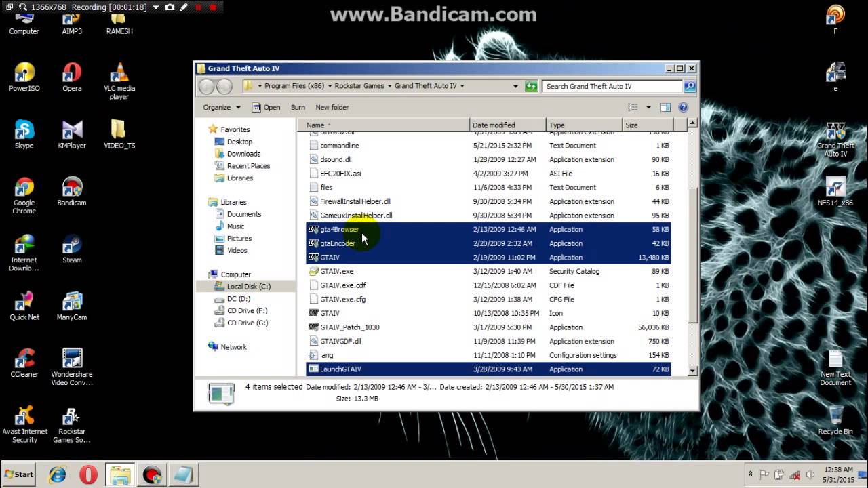Open Wondershare Video Converter desktop icon

point(72,367)
